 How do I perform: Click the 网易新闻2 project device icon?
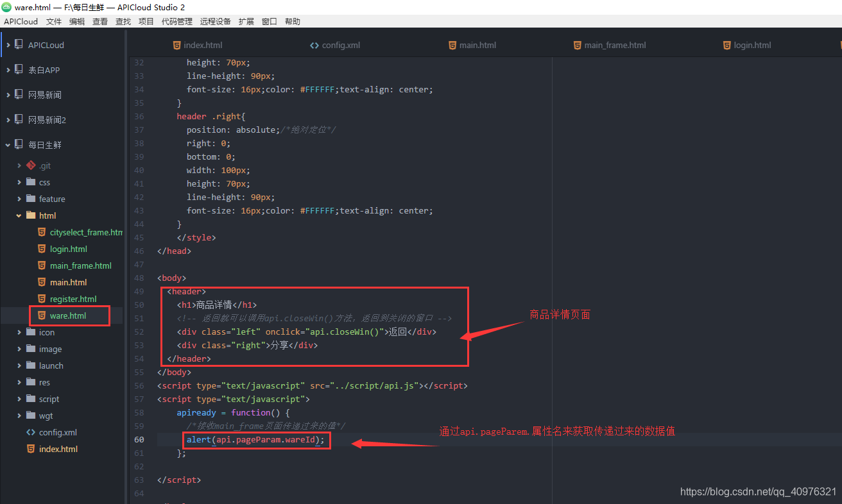[x=19, y=120]
